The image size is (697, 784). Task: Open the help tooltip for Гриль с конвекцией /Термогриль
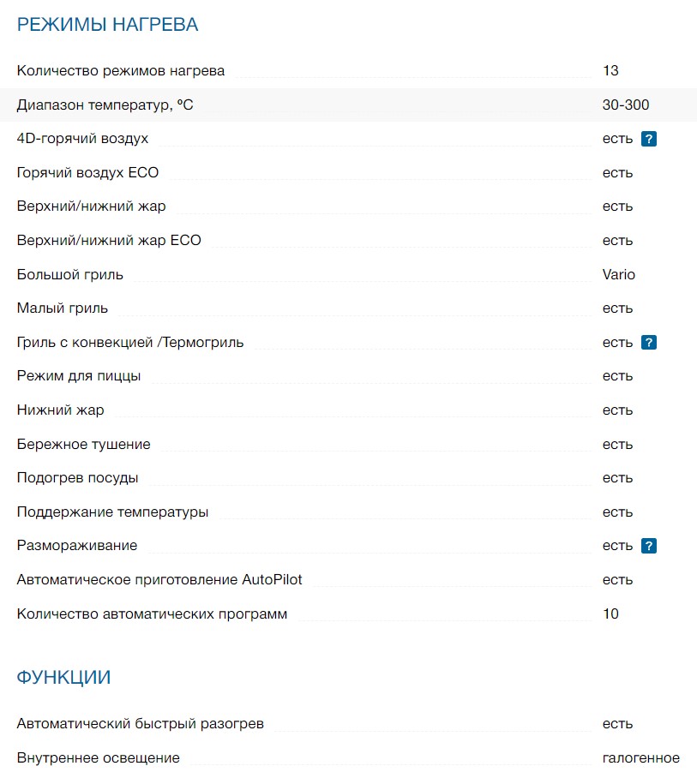pos(649,343)
